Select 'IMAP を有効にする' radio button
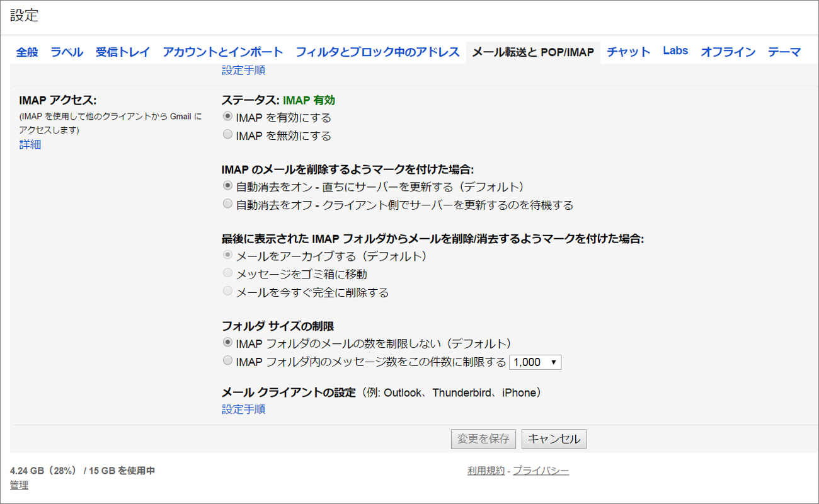The width and height of the screenshot is (819, 504). click(227, 117)
